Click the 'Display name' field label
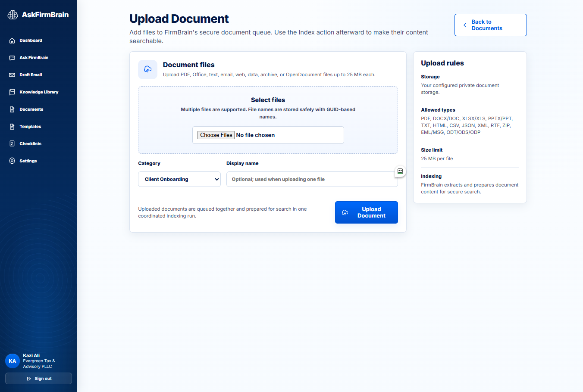This screenshot has width=583, height=392. point(242,163)
